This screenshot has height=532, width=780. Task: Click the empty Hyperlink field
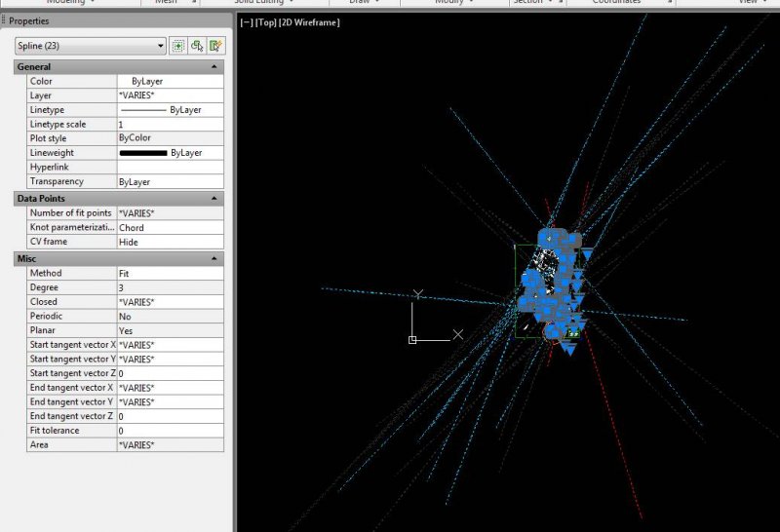170,168
